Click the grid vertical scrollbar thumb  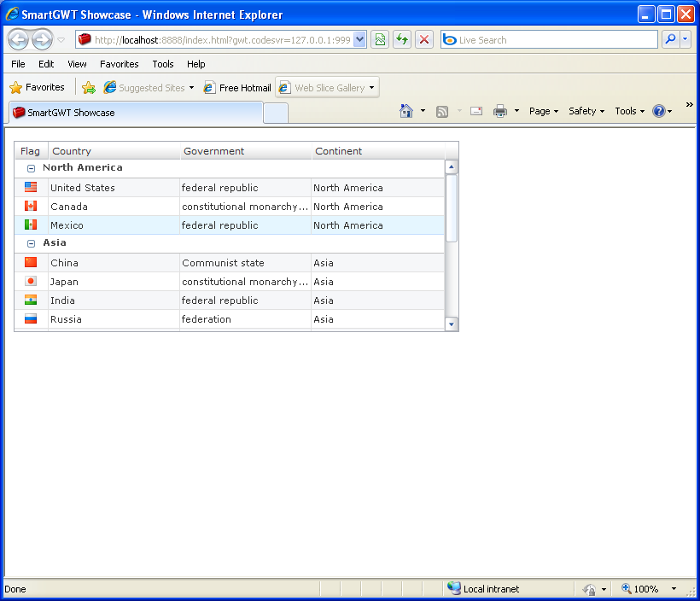(x=452, y=208)
